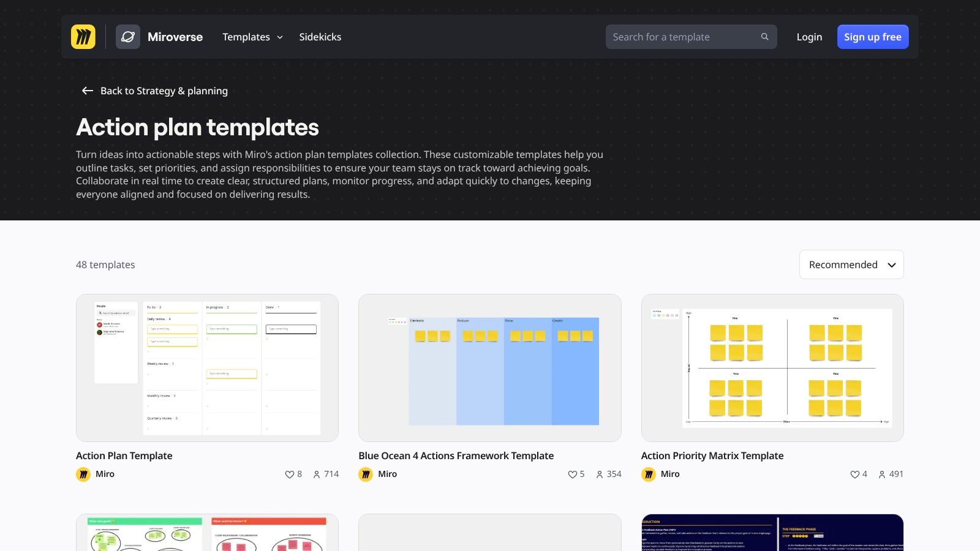Like the Action Priority Matrix heart icon
The height and width of the screenshot is (551, 980).
(854, 474)
